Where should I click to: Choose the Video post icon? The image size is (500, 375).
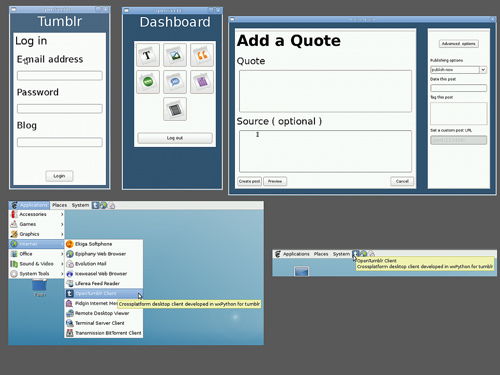[175, 109]
